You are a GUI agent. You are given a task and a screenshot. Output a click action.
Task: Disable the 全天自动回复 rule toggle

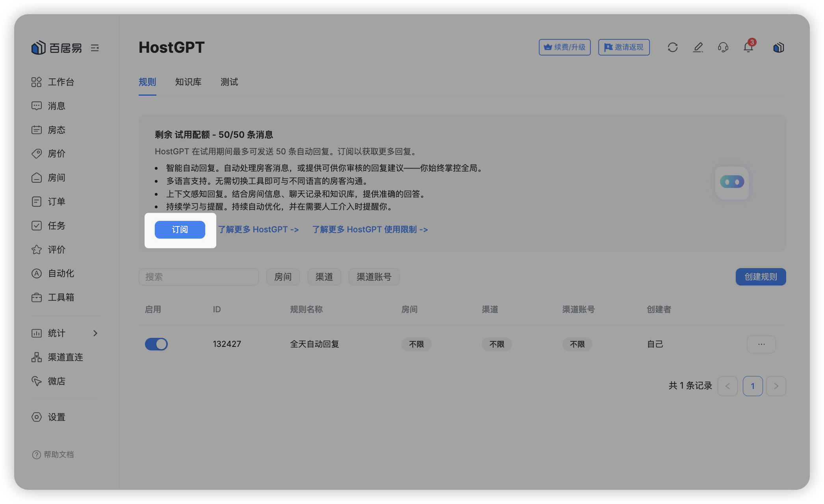pos(156,344)
